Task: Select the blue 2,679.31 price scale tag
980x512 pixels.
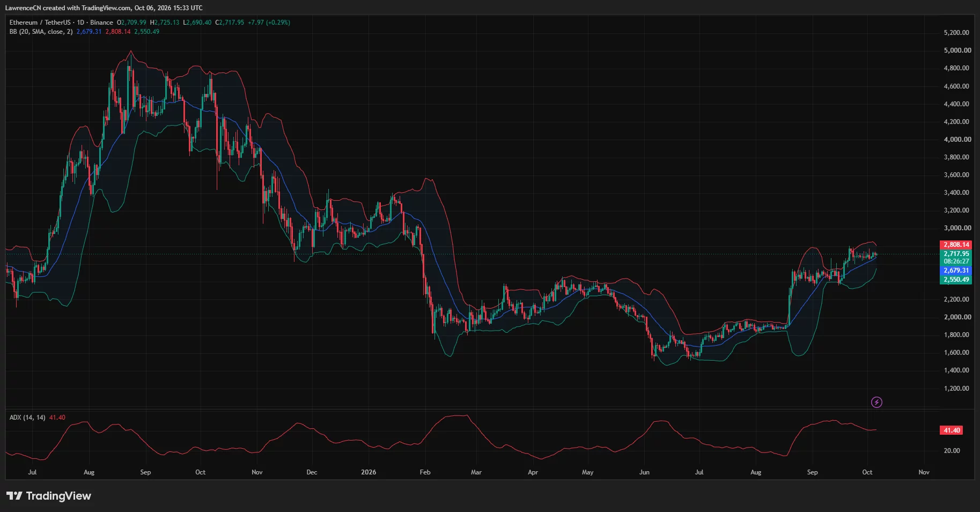Action: (956, 270)
